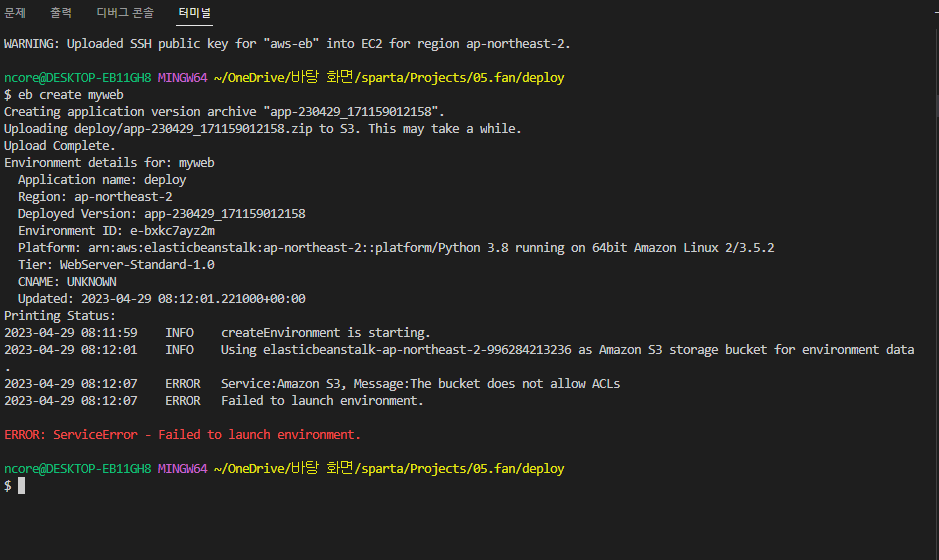The image size is (939, 560).
Task: Click 'createEnvironment is starting.' log entry
Action: [x=326, y=332]
